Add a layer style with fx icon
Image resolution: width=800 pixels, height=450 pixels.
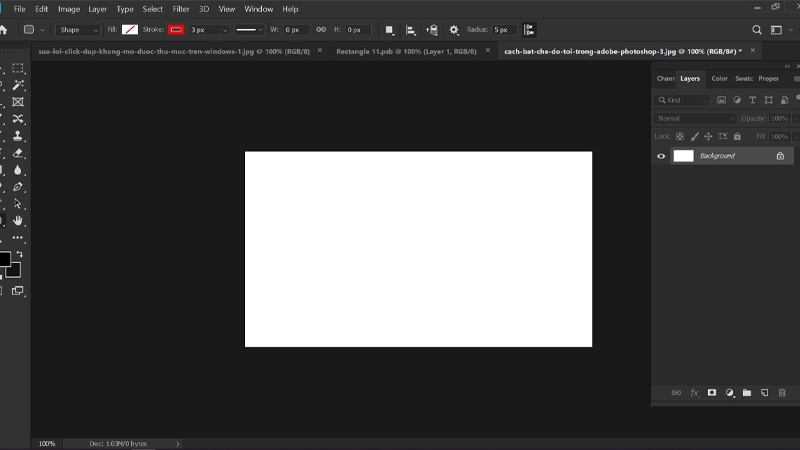tap(694, 392)
